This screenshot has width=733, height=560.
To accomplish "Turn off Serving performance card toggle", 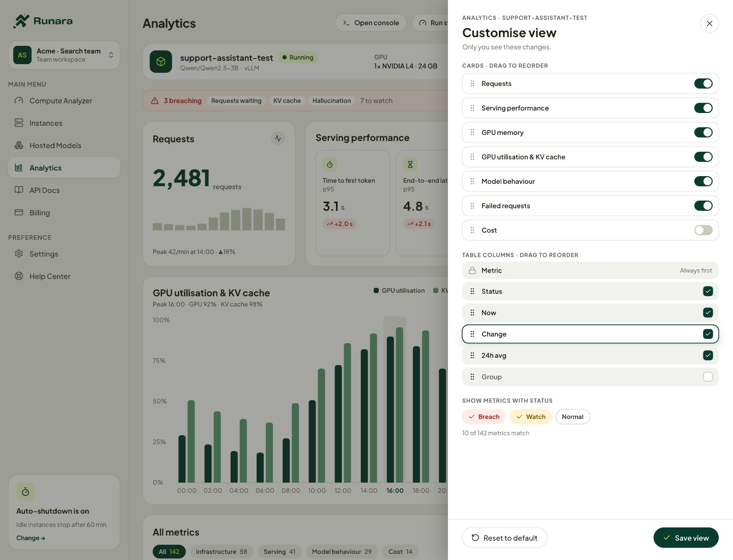I will (703, 108).
